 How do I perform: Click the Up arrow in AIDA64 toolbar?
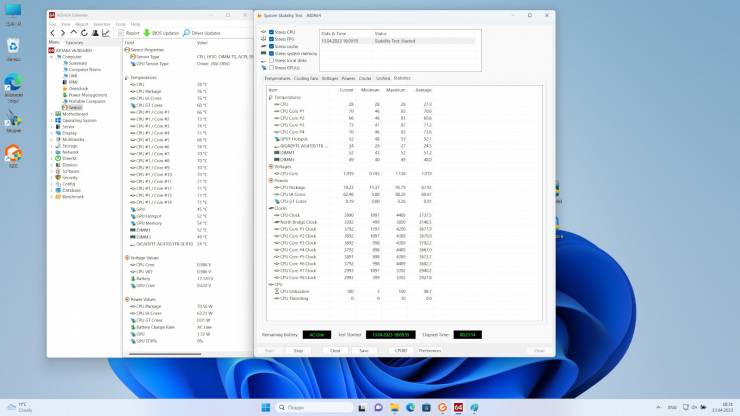tap(74, 33)
